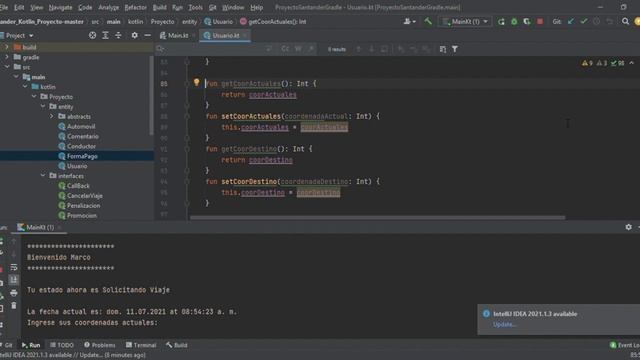This screenshot has width=640, height=360.
Task: Click the Update... link in notification
Action: click(x=504, y=324)
